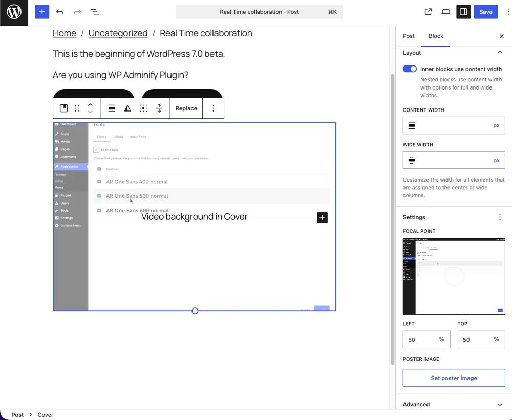This screenshot has width=512, height=420.
Task: Set the poster image
Action: [454, 378]
